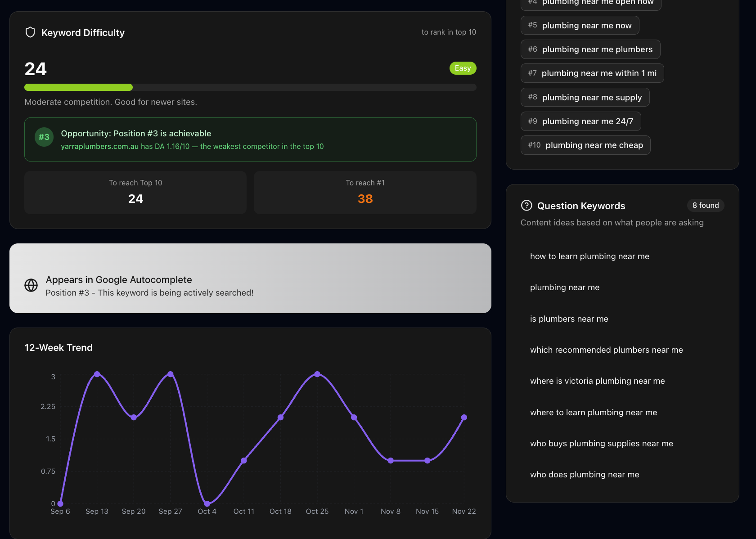Image resolution: width=756 pixels, height=539 pixels.
Task: Click the shield icon beside Keyword Difficulty
Action: (x=30, y=32)
